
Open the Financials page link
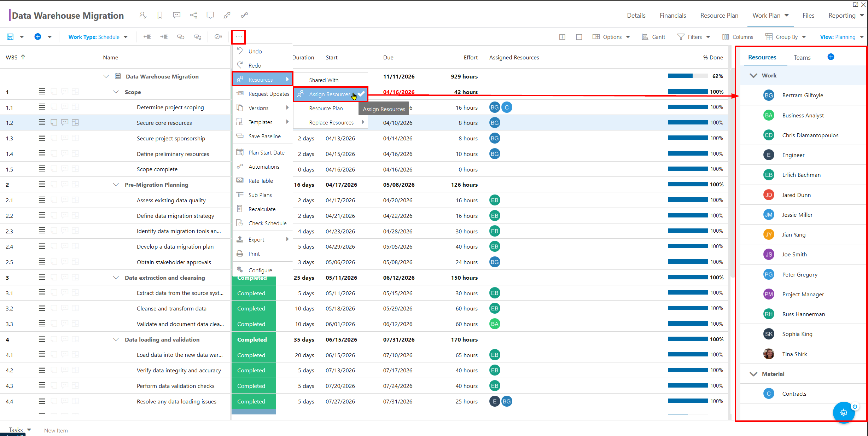(672, 16)
